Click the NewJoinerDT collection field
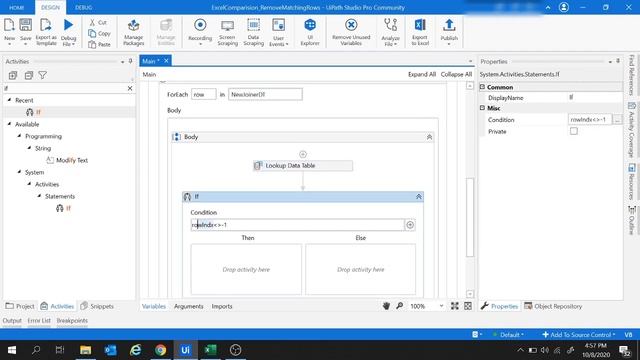Viewport: 640px width, 360px height. (x=265, y=94)
